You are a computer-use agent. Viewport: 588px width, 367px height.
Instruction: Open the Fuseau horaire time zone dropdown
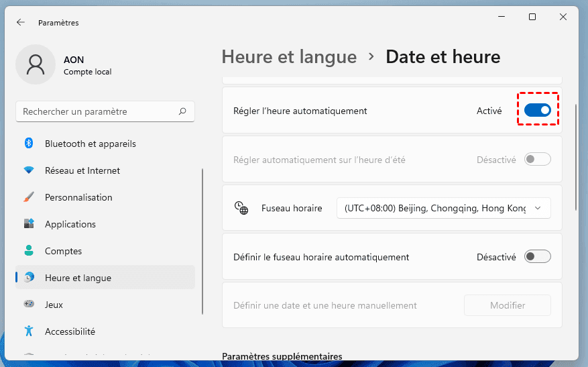click(444, 208)
